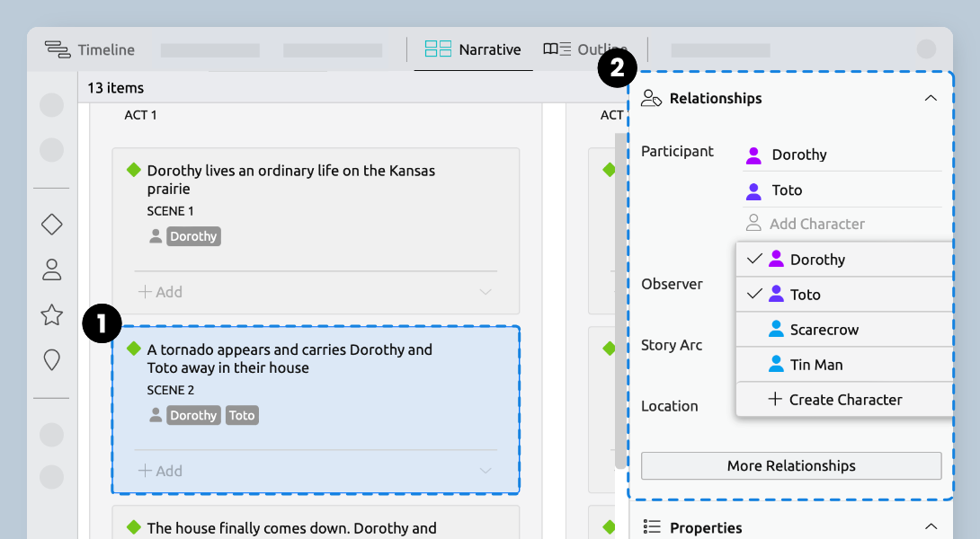980x539 pixels.
Task: Collapse the Properties section chevron
Action: tap(931, 526)
